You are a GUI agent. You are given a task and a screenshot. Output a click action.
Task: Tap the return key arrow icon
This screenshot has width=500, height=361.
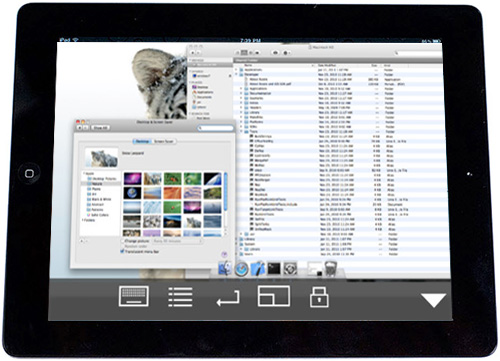[x=228, y=298]
